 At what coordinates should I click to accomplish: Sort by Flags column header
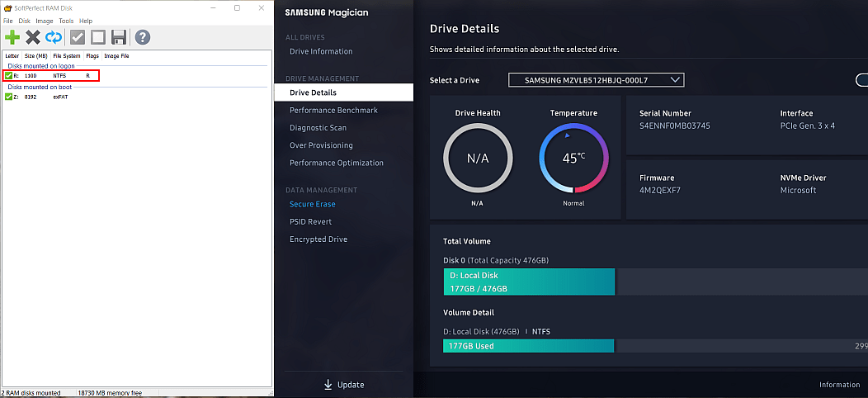[92, 56]
